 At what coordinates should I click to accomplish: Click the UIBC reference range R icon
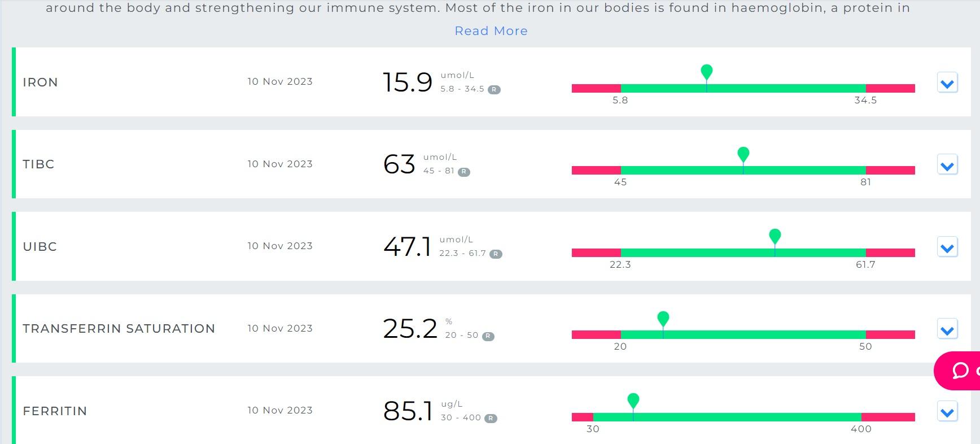coord(496,254)
